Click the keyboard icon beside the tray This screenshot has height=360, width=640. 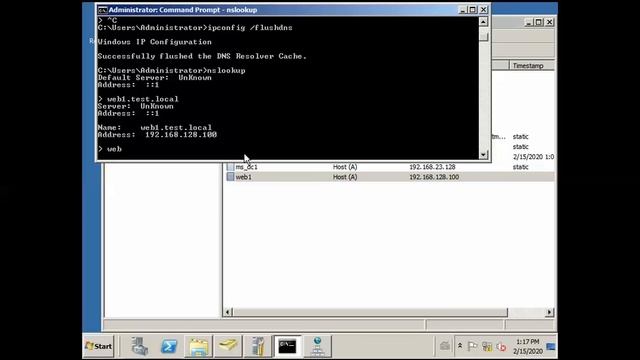445,346
